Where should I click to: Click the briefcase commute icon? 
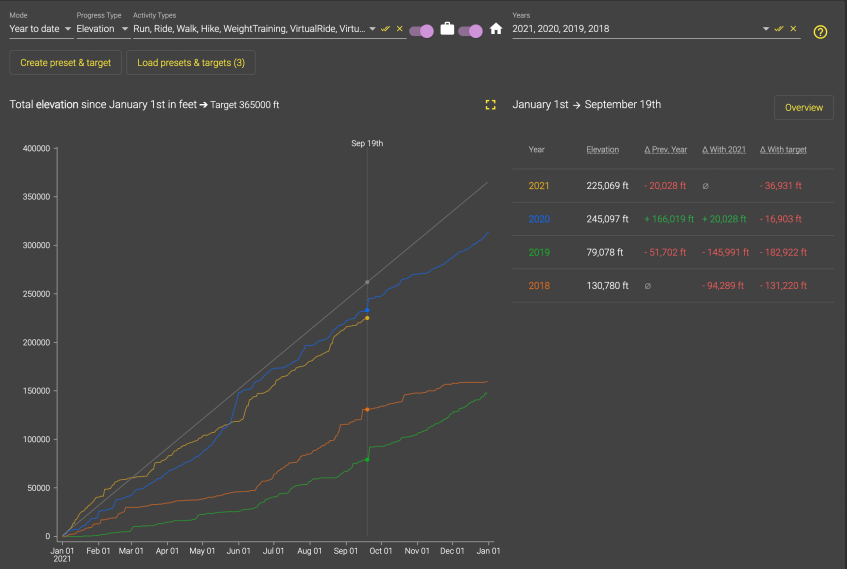[447, 29]
